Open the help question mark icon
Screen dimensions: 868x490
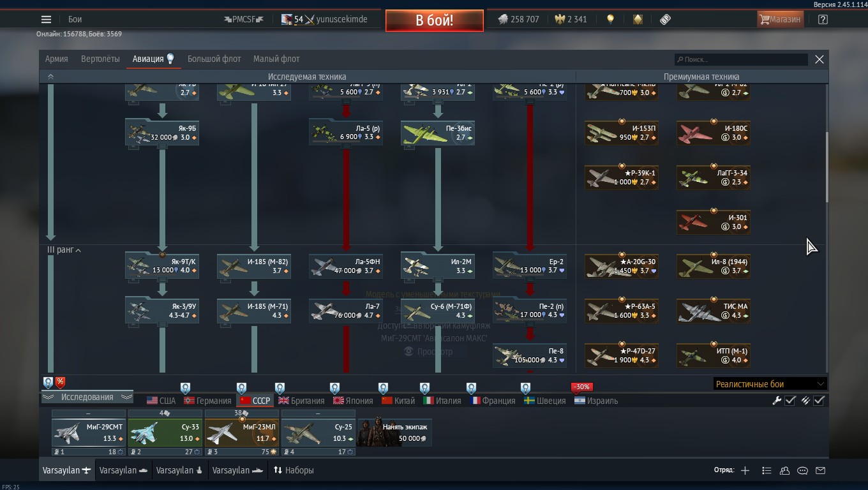823,19
